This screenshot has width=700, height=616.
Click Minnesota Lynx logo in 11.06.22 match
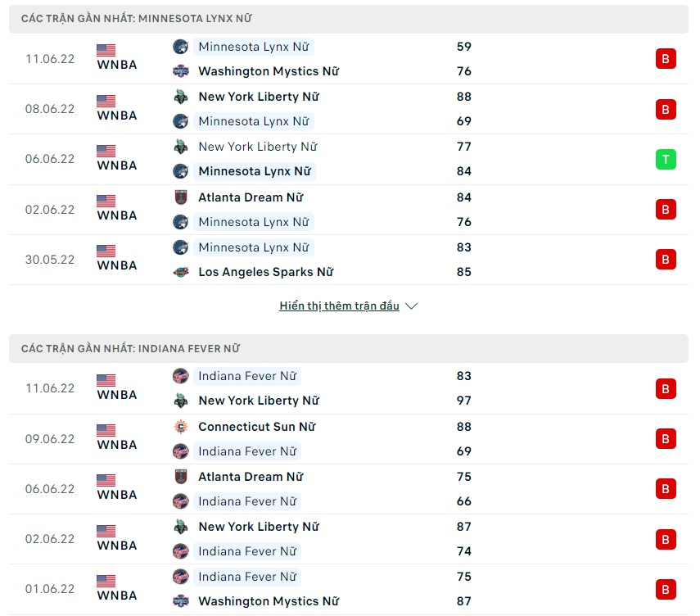pyautogui.click(x=181, y=47)
